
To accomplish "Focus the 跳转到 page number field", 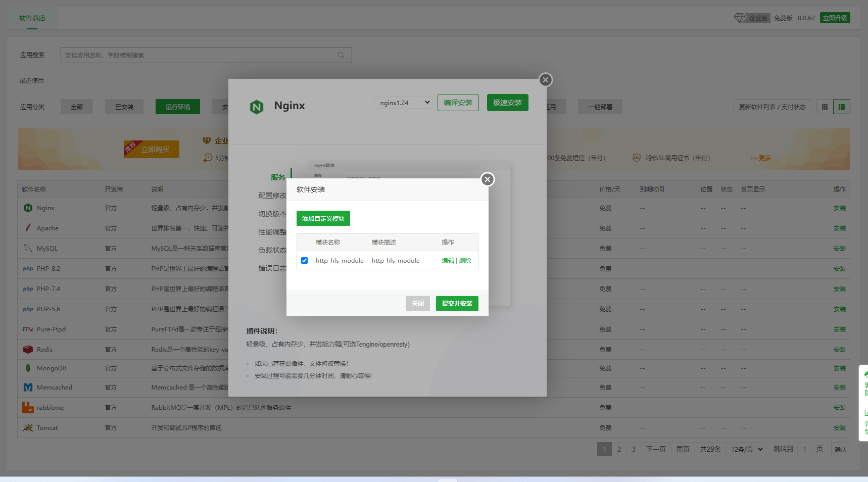I will click(x=805, y=449).
